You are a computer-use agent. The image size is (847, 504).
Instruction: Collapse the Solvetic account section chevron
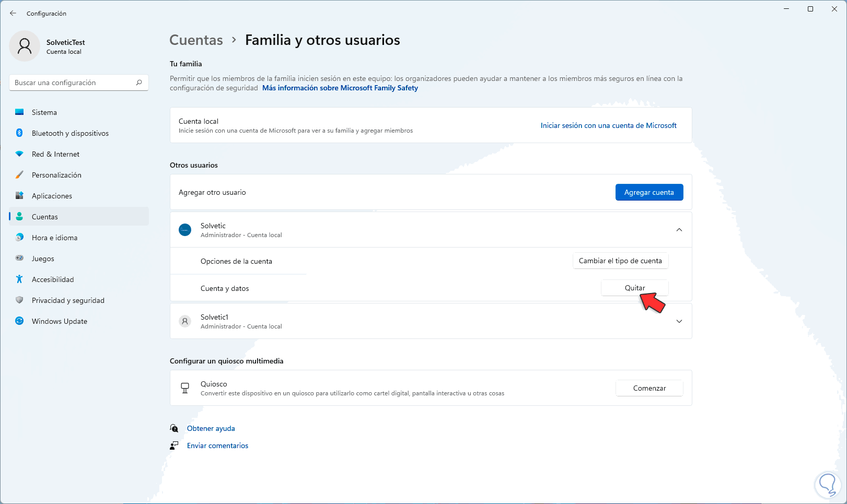tap(679, 230)
